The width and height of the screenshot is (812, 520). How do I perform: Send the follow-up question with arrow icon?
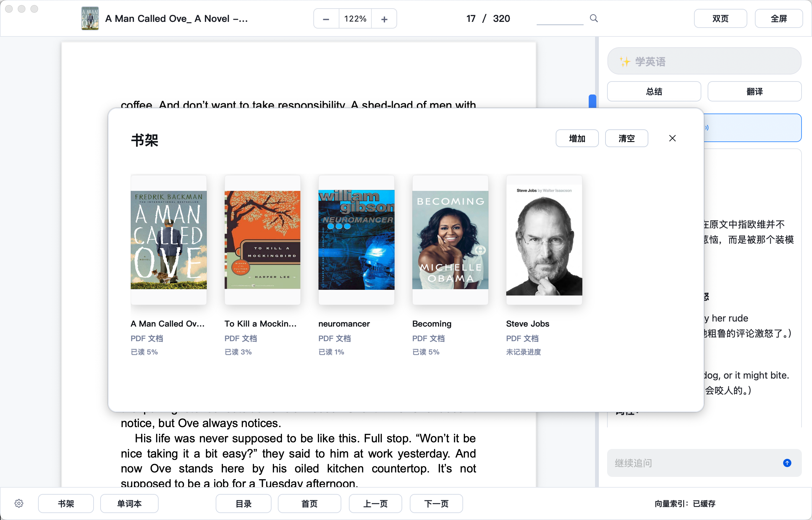[x=787, y=463]
